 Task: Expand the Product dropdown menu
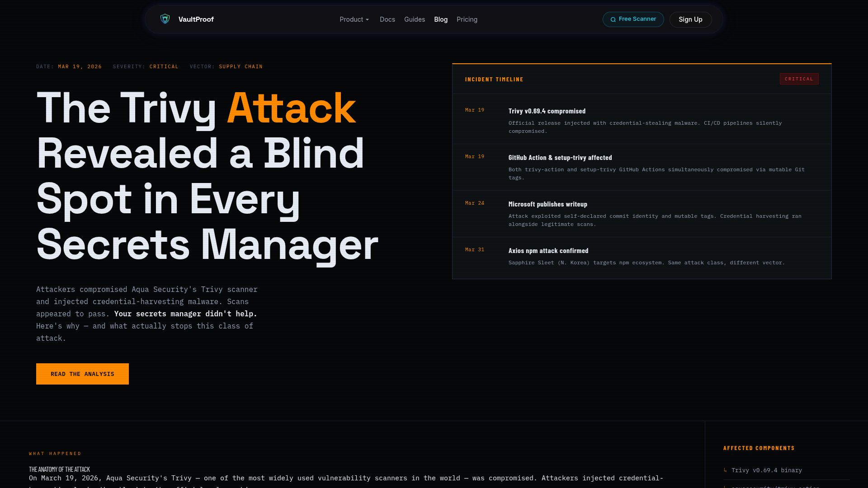coord(354,19)
